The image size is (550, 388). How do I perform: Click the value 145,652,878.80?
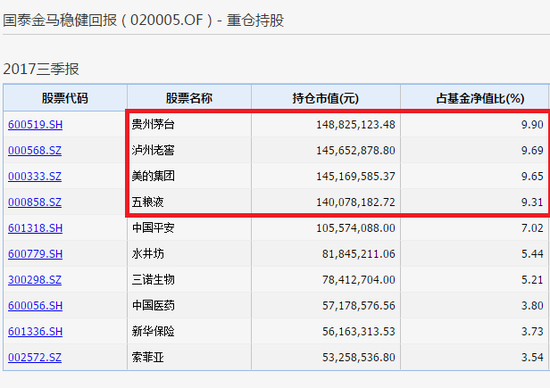tap(356, 150)
